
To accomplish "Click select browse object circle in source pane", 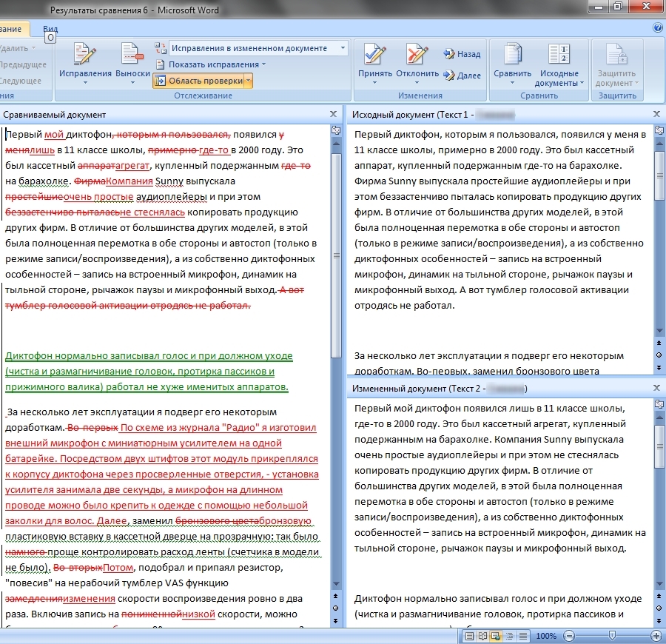I will click(x=659, y=355).
